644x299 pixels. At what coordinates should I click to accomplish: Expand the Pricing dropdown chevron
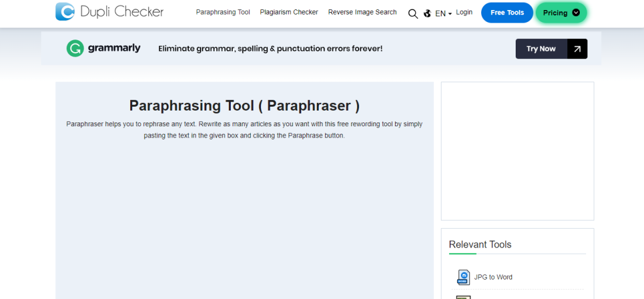click(576, 13)
